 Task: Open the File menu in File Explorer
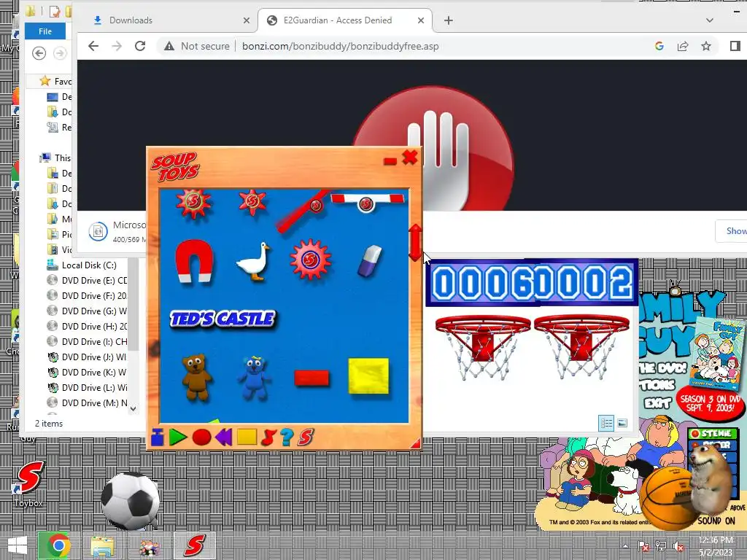pos(45,31)
